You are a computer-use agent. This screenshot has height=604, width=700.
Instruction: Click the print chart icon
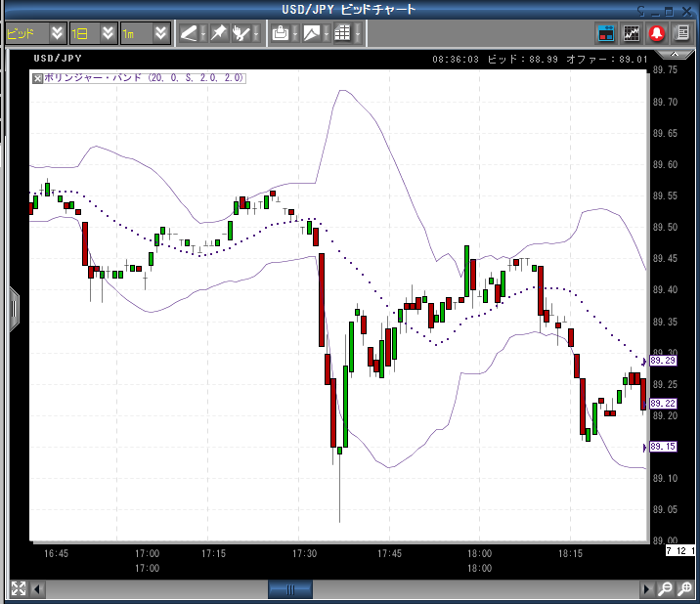280,33
